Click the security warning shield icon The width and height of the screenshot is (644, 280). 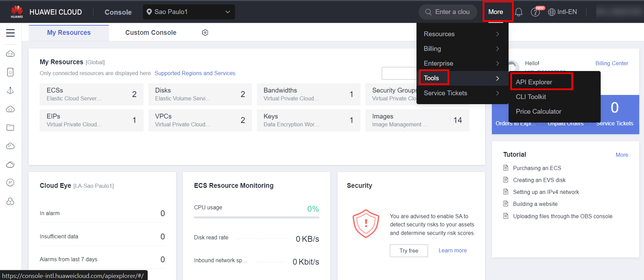click(x=366, y=224)
